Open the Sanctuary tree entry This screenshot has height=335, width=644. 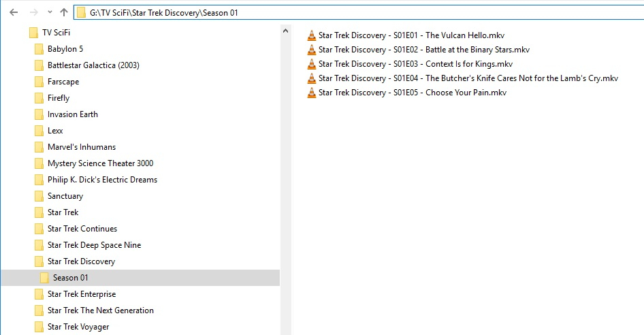tap(65, 196)
